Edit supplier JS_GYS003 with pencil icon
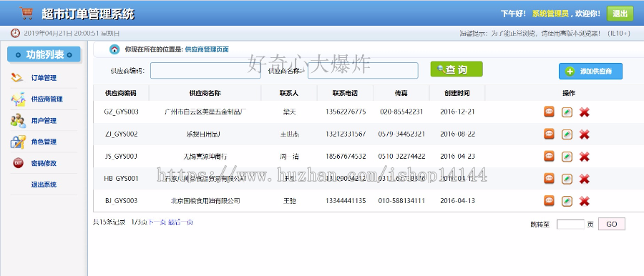The height and width of the screenshot is (276, 644). pyautogui.click(x=567, y=157)
